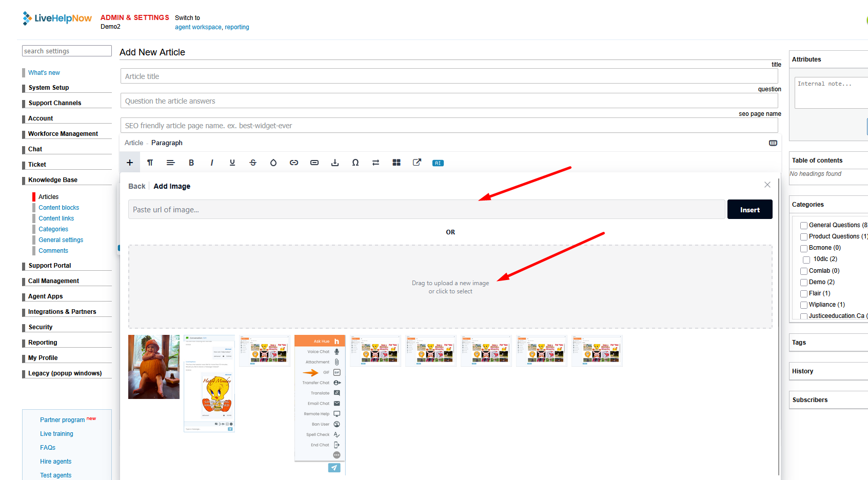Pick the text color droplet tool

(x=273, y=163)
